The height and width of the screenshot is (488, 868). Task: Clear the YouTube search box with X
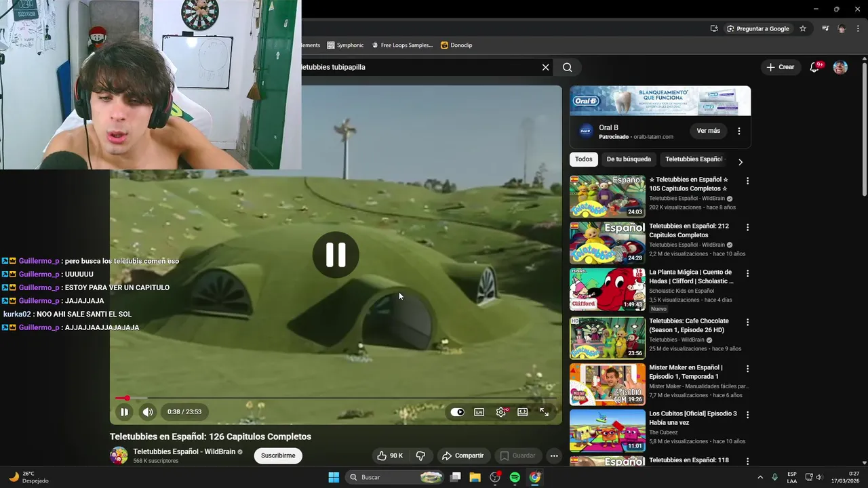(x=545, y=67)
